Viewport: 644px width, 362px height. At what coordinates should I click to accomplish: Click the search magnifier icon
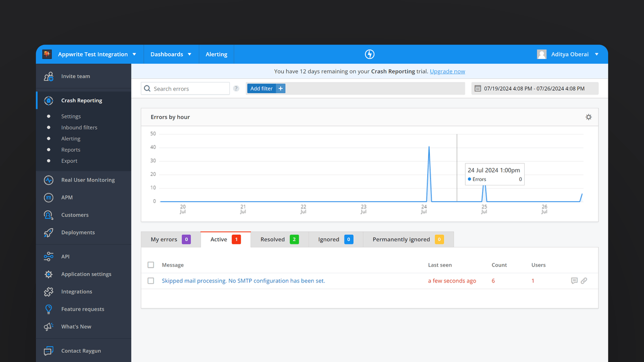point(147,88)
